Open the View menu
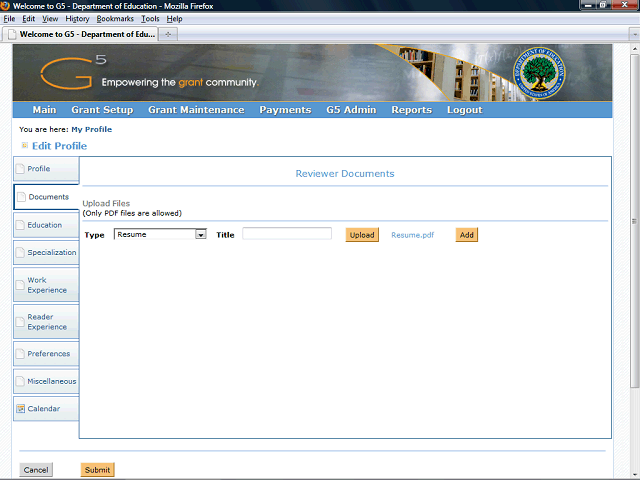 click(x=50, y=19)
